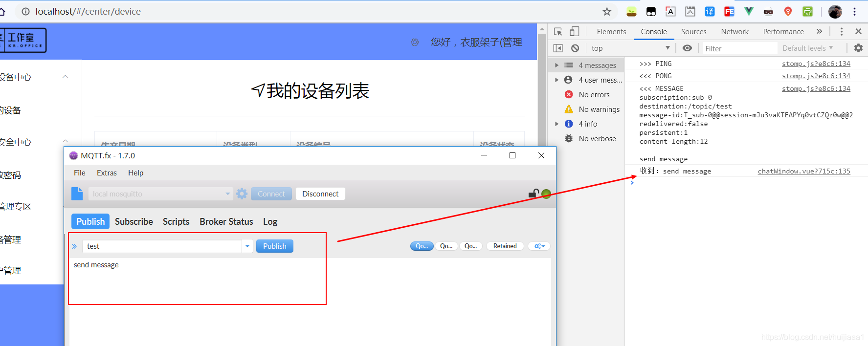Click translate extension icon in Chrome toolbar
Image resolution: width=868 pixels, height=346 pixels.
(x=710, y=12)
